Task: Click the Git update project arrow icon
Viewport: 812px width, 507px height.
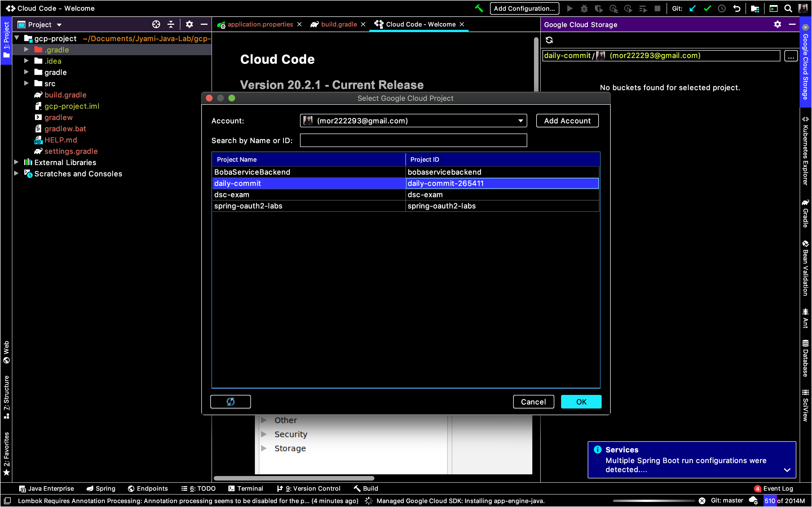Action: (x=692, y=8)
